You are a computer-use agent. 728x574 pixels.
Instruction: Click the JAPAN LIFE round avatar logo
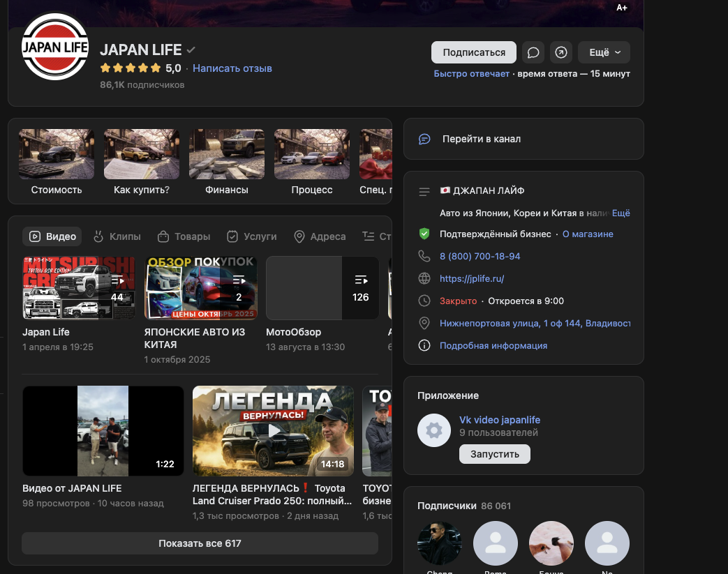coord(55,47)
